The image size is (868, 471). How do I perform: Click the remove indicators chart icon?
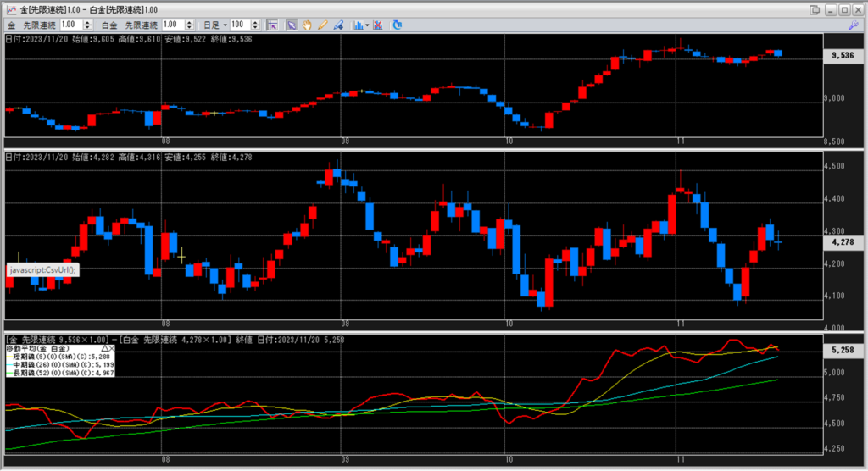(x=378, y=25)
